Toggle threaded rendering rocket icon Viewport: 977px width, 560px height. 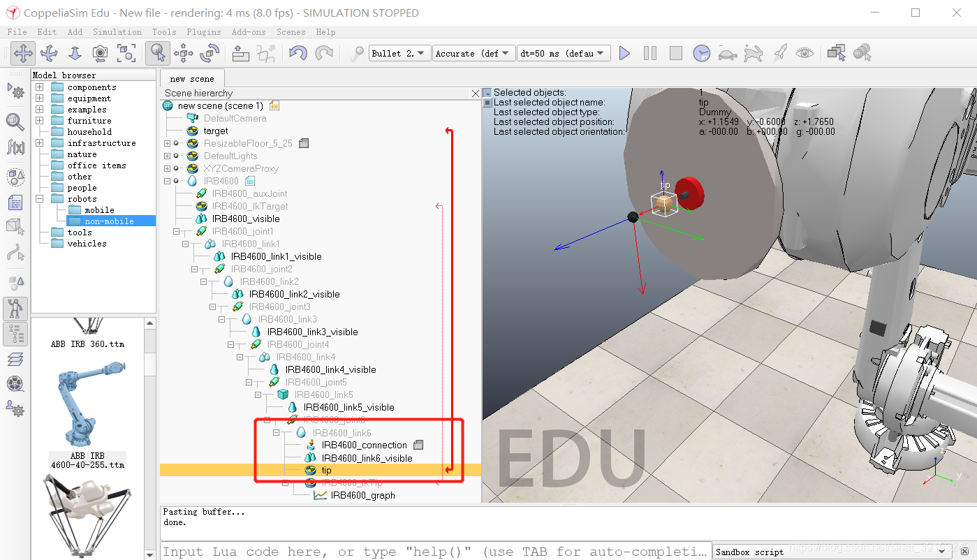point(779,53)
